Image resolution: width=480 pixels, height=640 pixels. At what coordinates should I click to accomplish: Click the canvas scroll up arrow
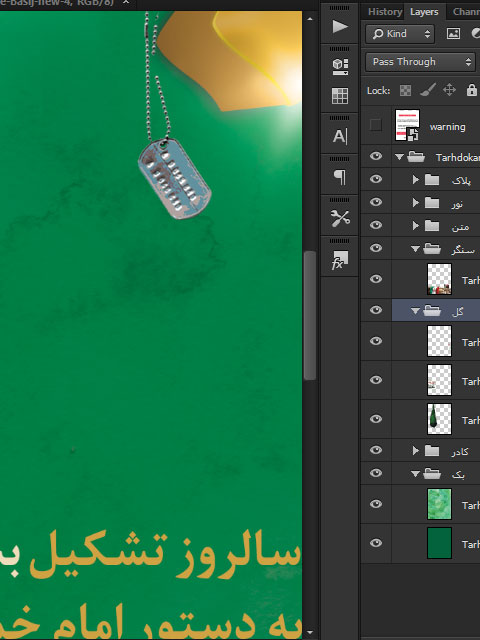click(310, 19)
